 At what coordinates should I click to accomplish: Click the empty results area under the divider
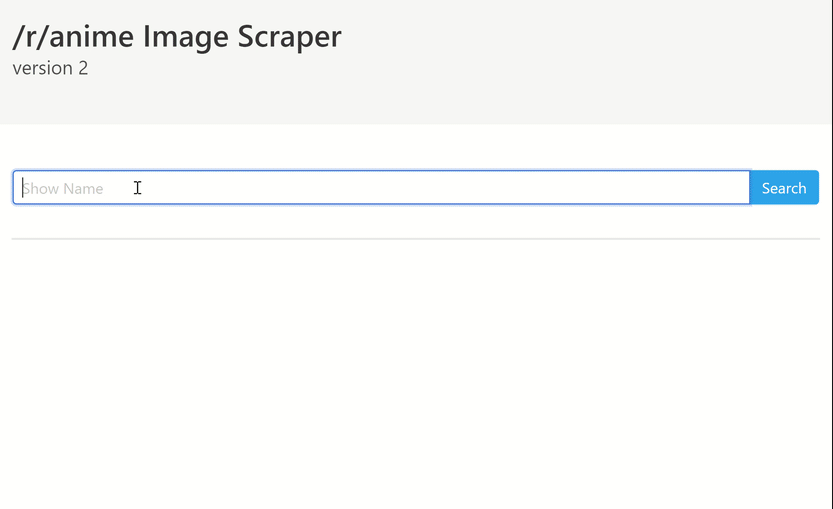[415, 372]
